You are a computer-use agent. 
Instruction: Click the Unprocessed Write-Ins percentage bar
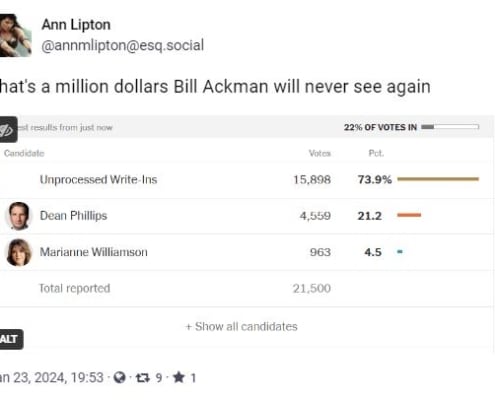[x=438, y=179]
